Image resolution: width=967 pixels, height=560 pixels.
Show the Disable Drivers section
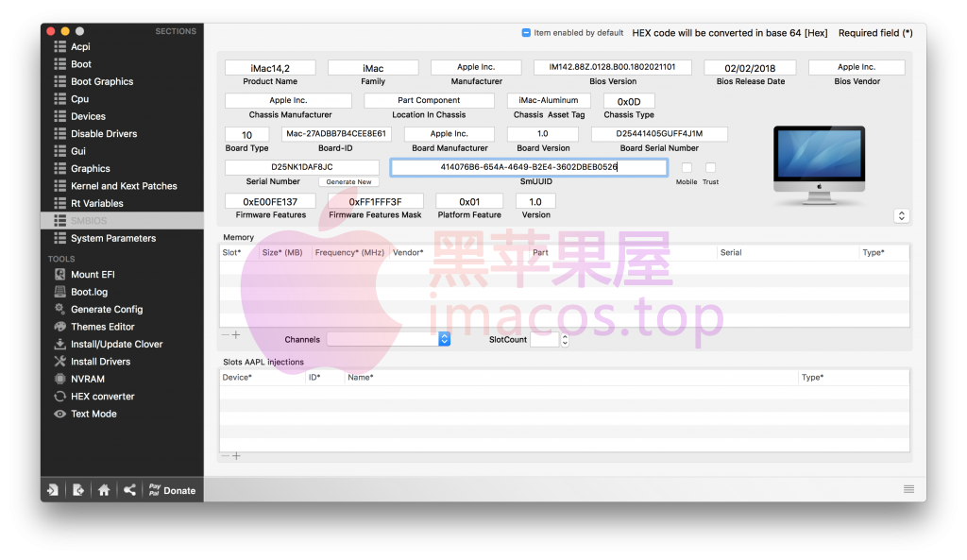[122, 134]
